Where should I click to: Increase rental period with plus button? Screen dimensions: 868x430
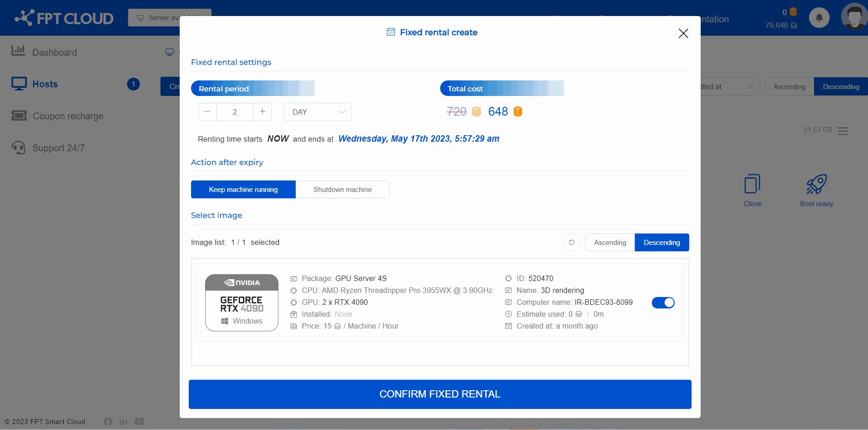[x=262, y=111]
